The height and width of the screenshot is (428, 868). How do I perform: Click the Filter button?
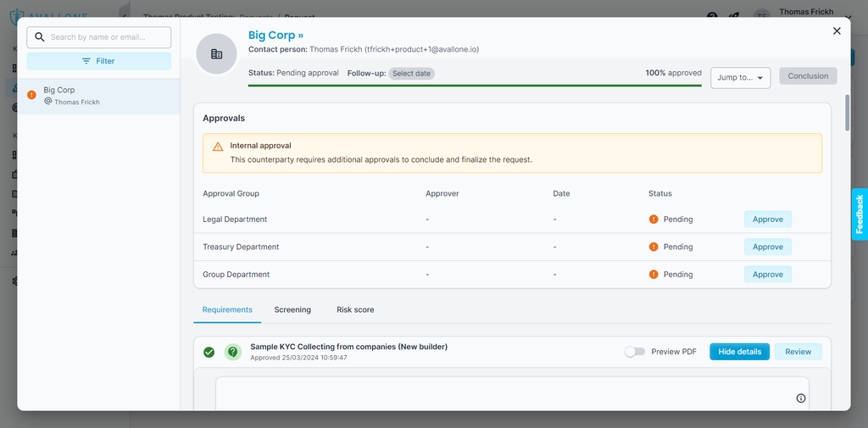[99, 61]
